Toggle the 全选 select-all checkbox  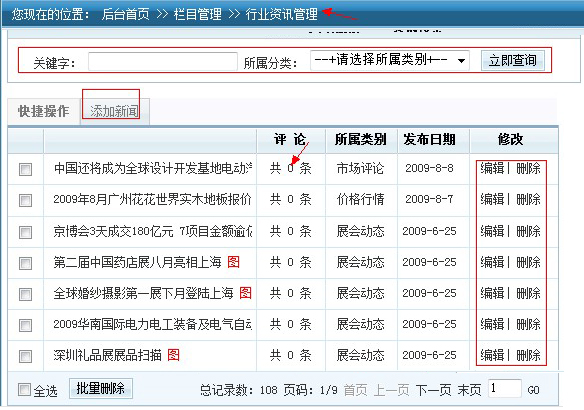tap(24, 390)
